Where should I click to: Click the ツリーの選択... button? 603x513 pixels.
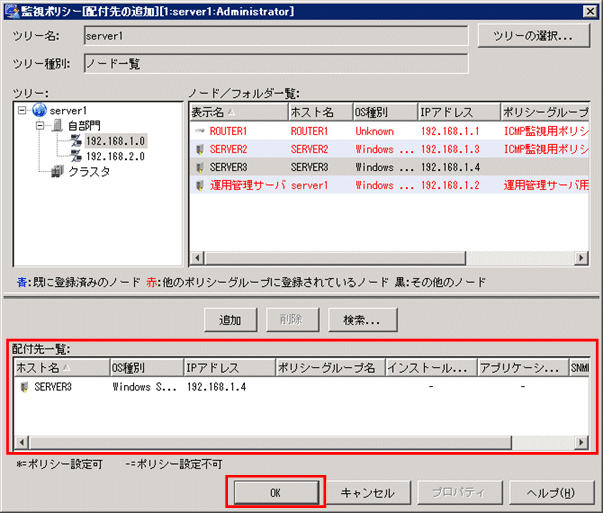point(533,36)
